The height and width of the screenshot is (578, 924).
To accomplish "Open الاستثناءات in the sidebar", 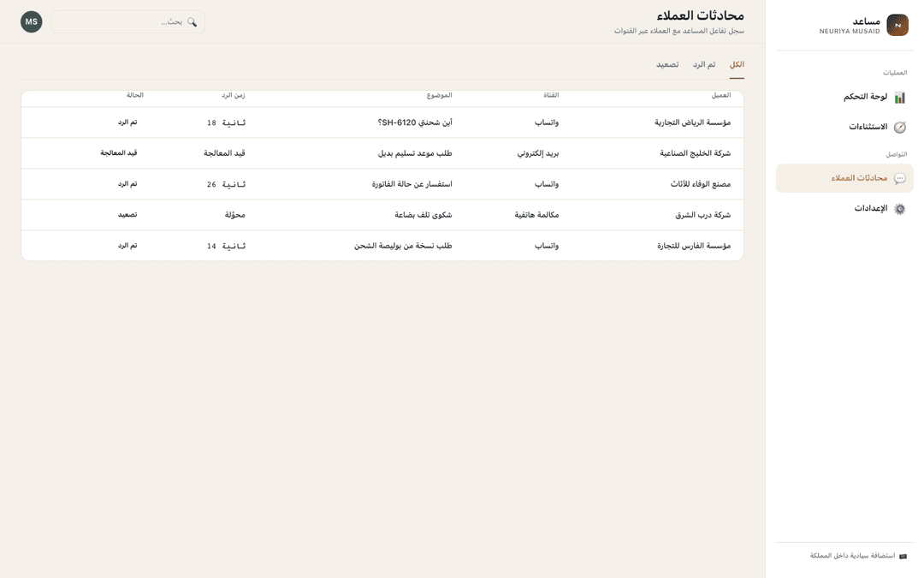I will point(844,127).
